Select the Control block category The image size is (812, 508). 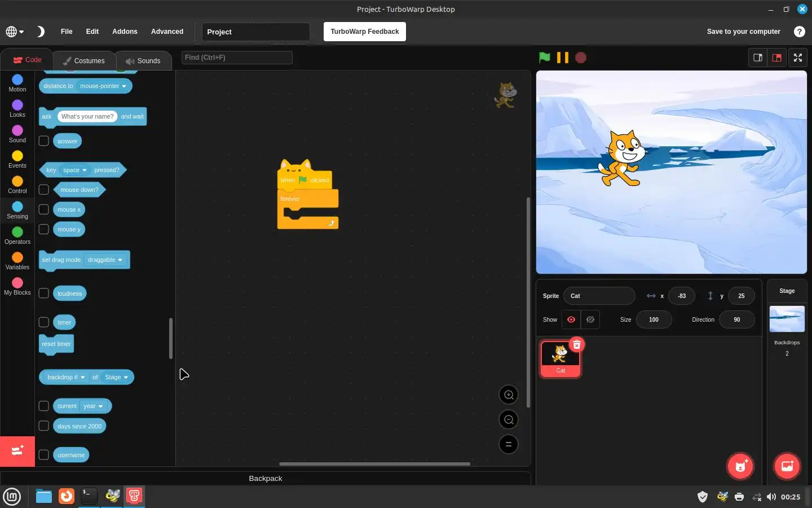tap(17, 185)
